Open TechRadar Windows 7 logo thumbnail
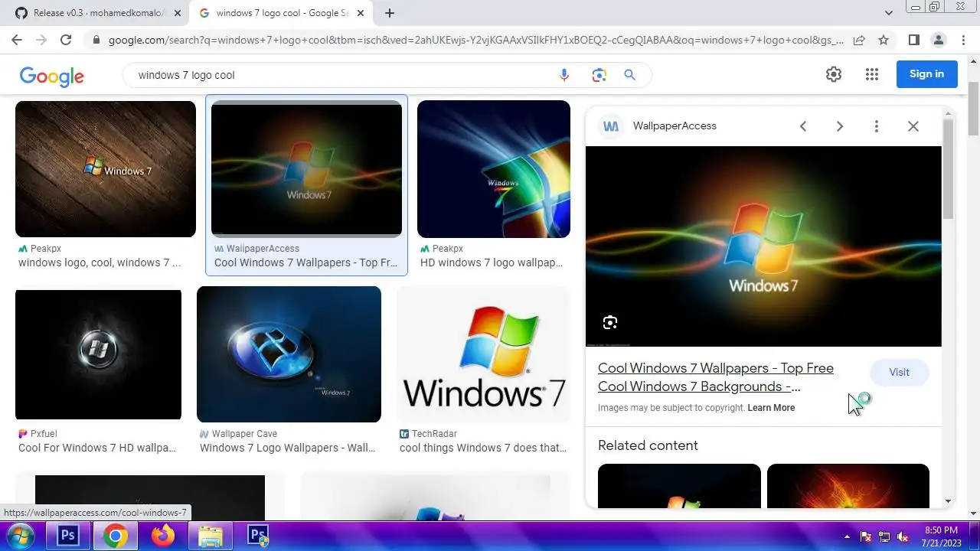 (483, 354)
